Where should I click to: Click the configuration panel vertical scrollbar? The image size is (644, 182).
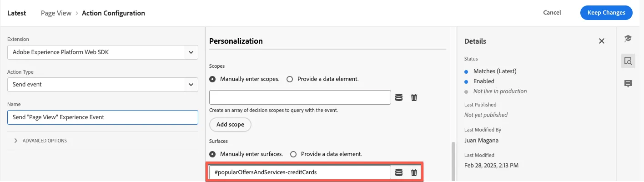pos(453,162)
